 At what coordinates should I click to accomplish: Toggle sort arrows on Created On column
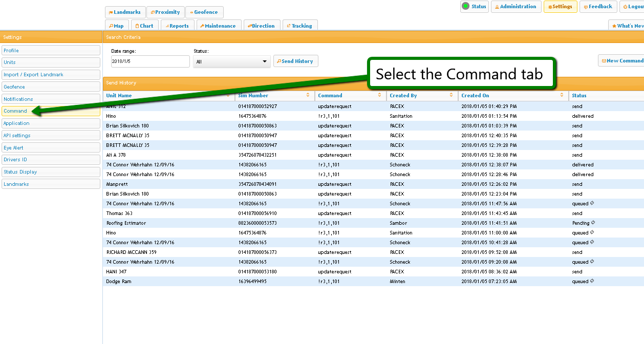tap(562, 95)
